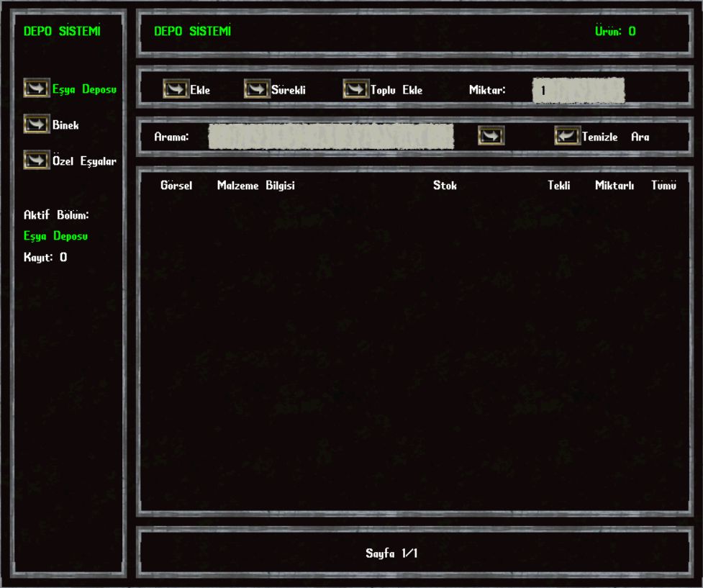
Task: Click the arrow icon beside Eşya Deposu
Action: click(36, 89)
